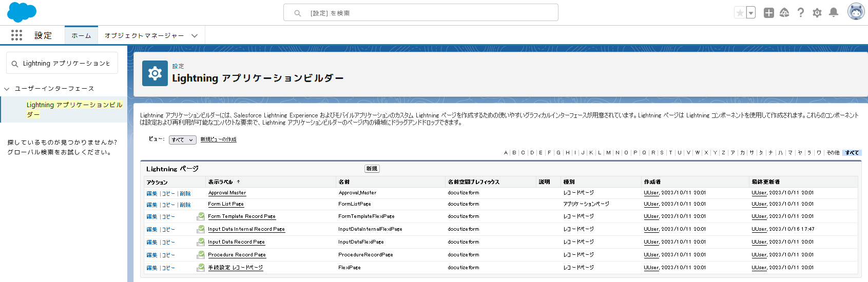This screenshot has width=868, height=282.
Task: Delete the Approval Master page
Action: [185, 194]
